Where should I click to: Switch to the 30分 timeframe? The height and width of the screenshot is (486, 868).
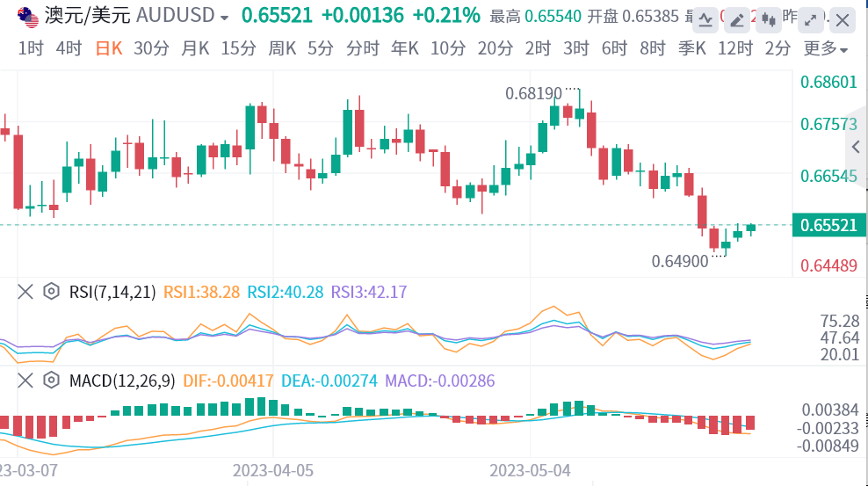tap(151, 48)
